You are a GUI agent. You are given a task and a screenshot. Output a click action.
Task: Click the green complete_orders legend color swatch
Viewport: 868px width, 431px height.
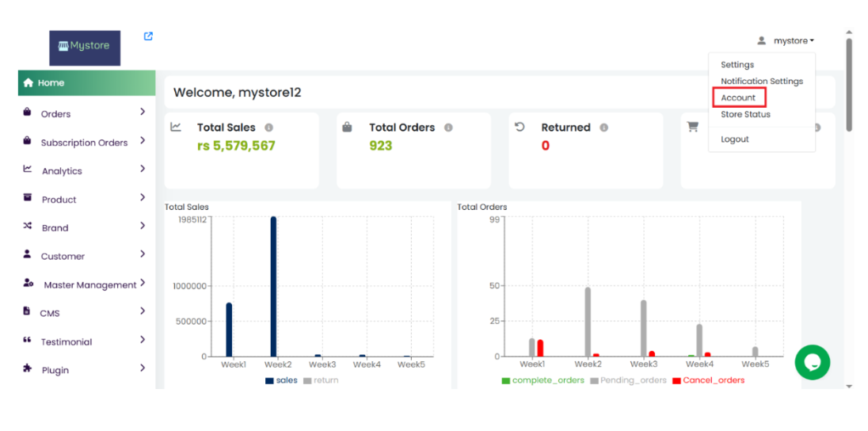pyautogui.click(x=505, y=381)
